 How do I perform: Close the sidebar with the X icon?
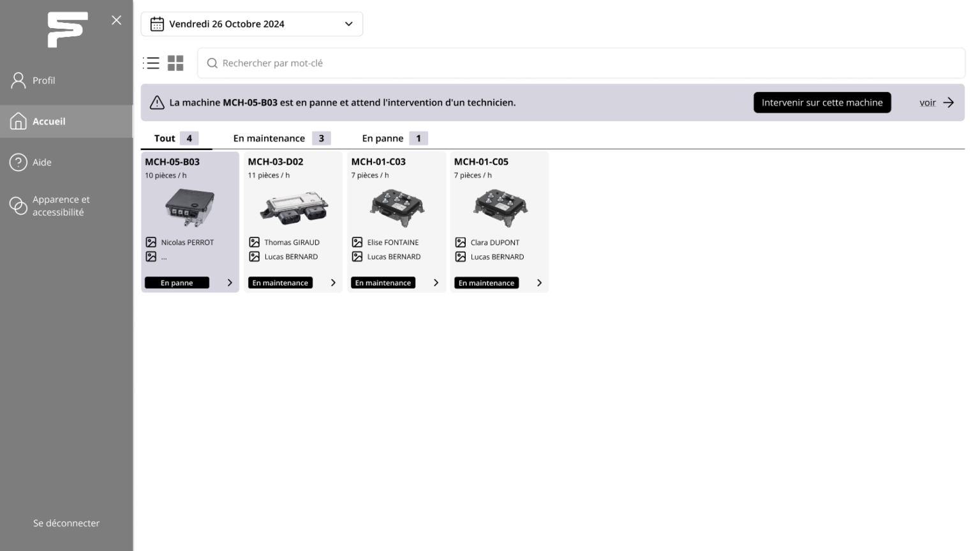click(116, 20)
